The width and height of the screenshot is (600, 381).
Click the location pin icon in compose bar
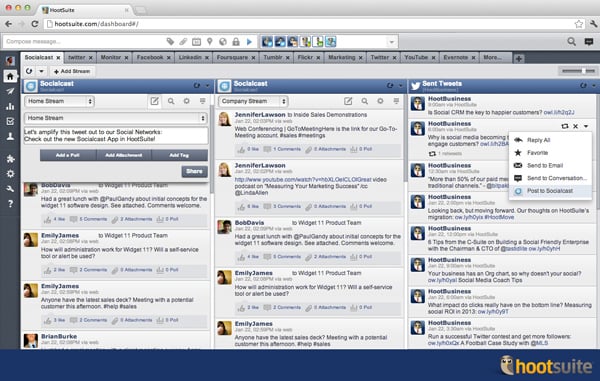click(x=210, y=41)
